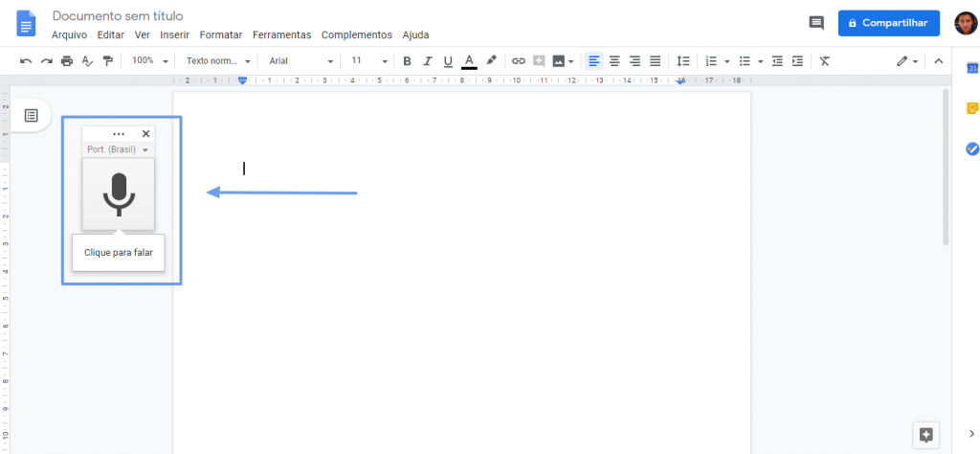Open the font size 11 dropdown
The width and height of the screenshot is (980, 454).
point(368,61)
